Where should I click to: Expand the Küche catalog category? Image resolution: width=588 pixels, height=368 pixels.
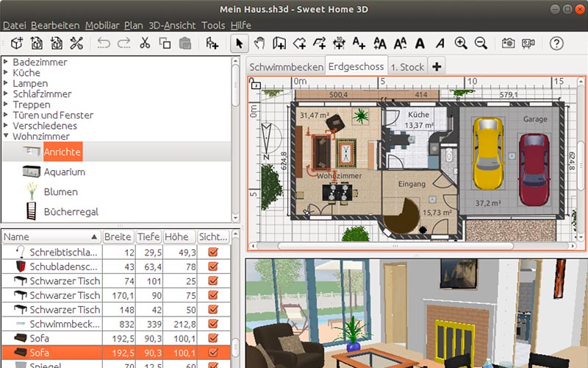6,72
